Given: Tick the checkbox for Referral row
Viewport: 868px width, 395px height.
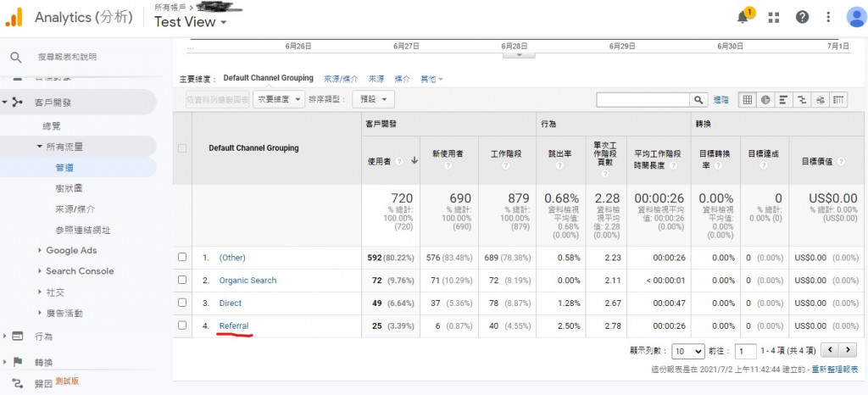Looking at the screenshot, I should 182,325.
